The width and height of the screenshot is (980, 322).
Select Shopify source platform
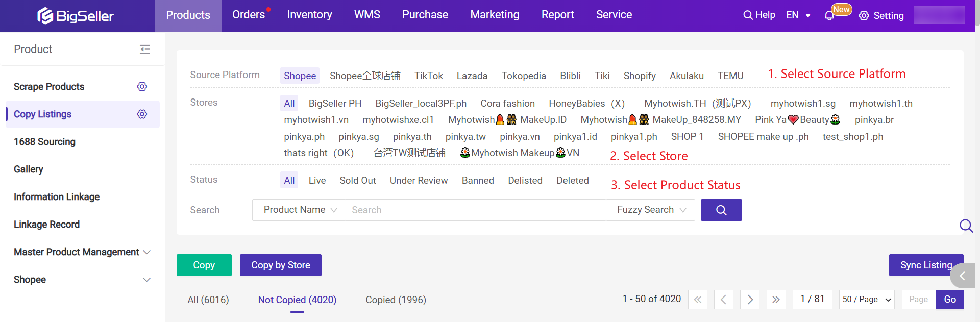[x=640, y=76]
